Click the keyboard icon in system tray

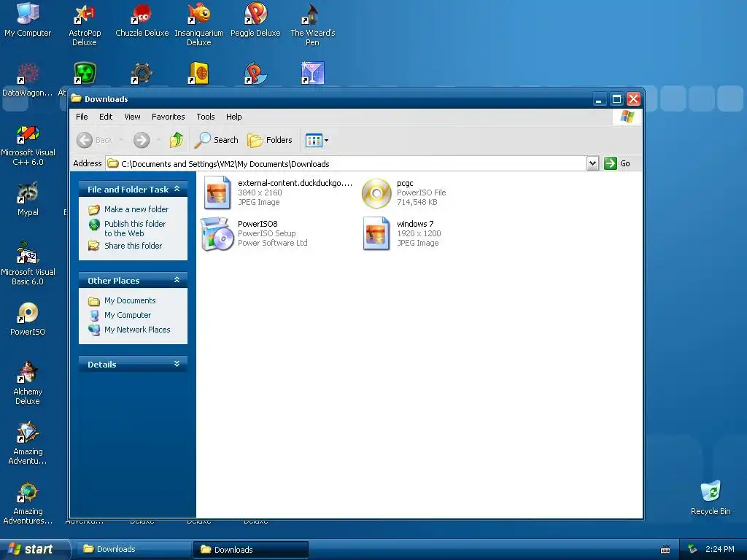tap(665, 550)
